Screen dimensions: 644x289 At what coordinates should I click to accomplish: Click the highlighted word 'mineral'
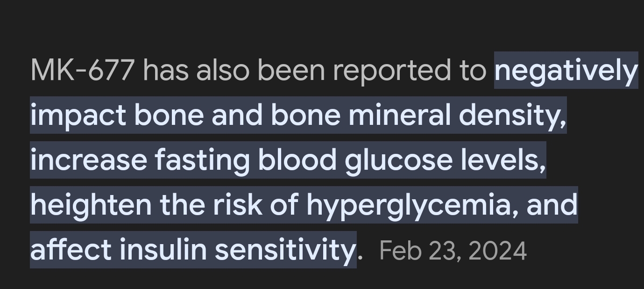pos(399,115)
